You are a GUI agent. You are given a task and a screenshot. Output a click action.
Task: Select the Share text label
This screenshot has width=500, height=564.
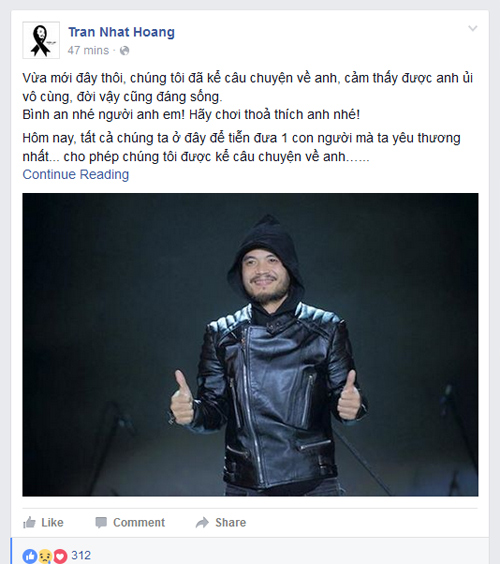231,522
